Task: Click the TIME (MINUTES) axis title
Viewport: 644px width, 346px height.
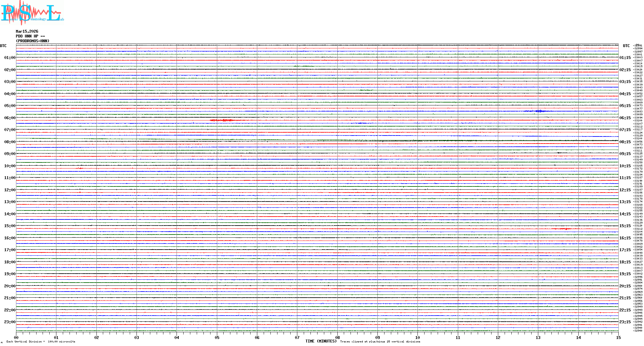Action: point(321,341)
